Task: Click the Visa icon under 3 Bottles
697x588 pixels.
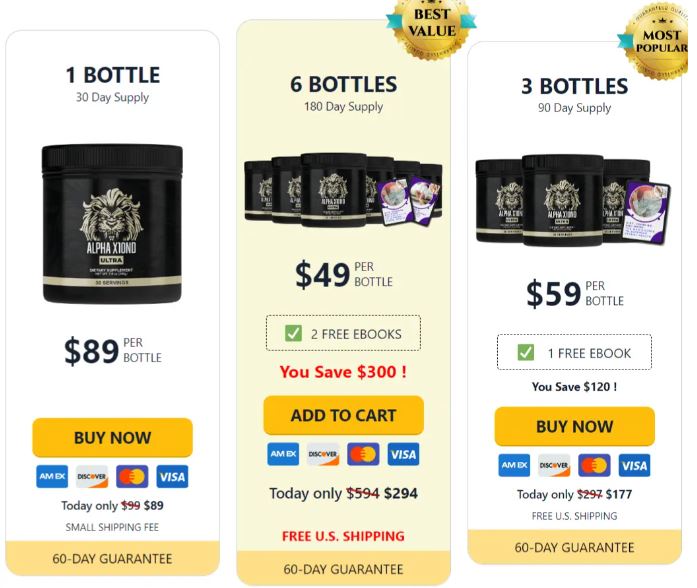Action: click(634, 465)
